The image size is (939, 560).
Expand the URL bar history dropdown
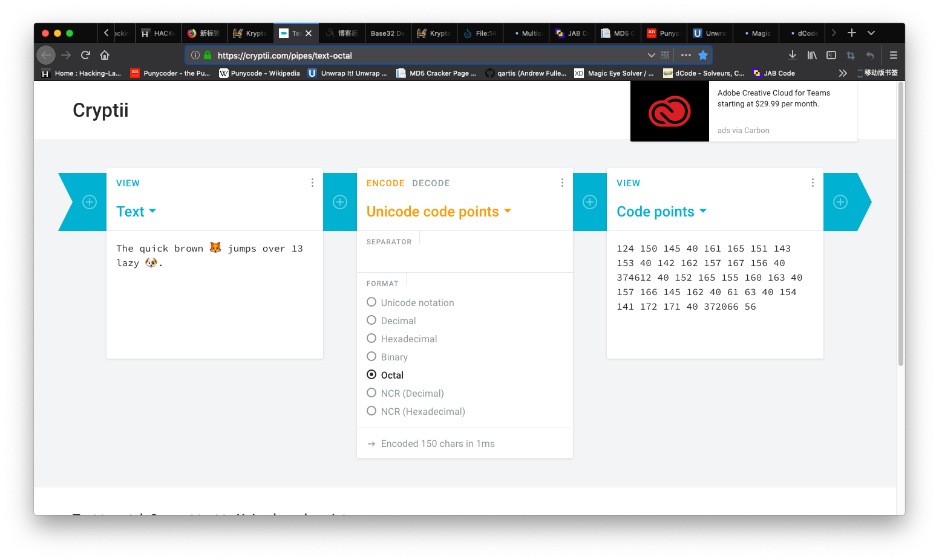pyautogui.click(x=651, y=55)
